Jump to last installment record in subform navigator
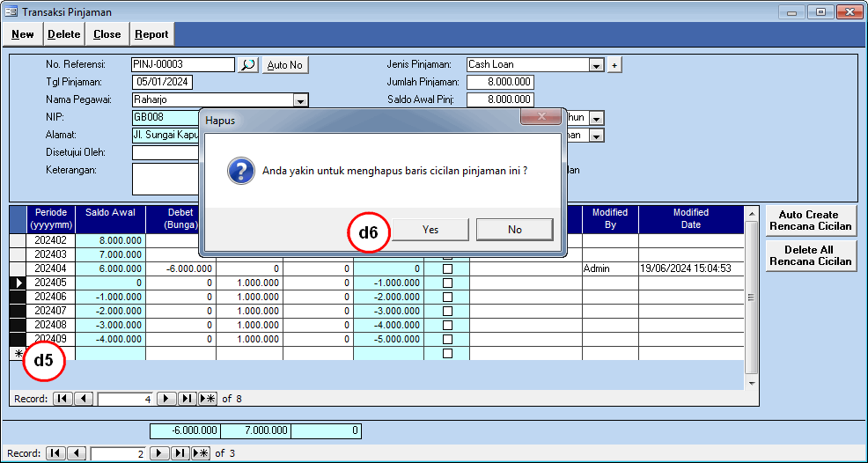Image resolution: width=868 pixels, height=463 pixels. point(187,399)
